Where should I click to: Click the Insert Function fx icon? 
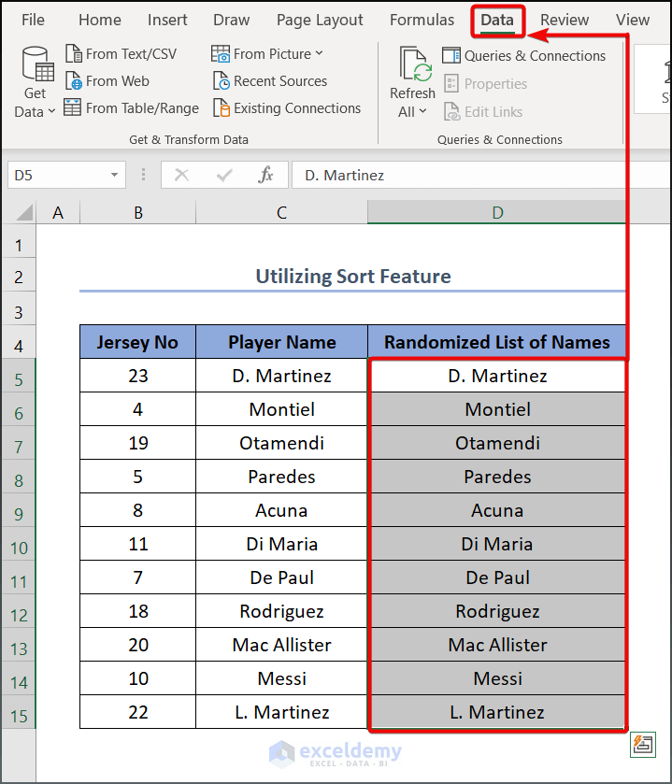265,175
